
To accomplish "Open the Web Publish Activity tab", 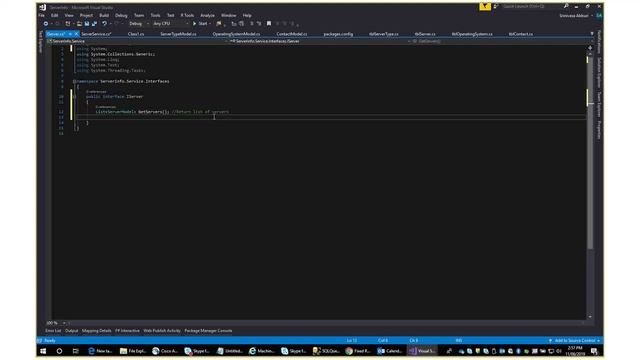I will (162, 331).
